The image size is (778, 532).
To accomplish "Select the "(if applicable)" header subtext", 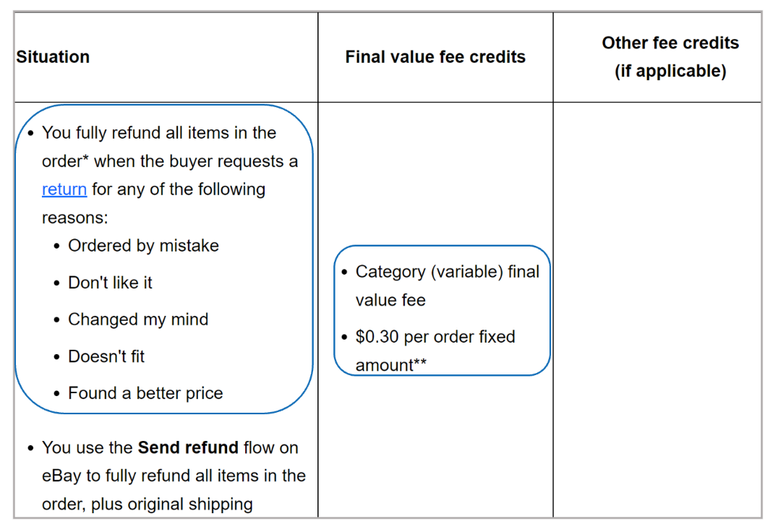I will (x=670, y=71).
